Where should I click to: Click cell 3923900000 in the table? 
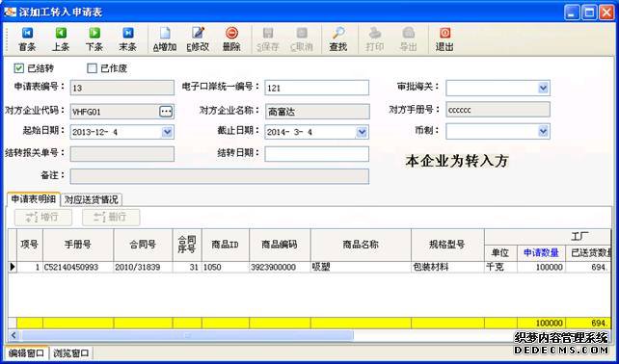(x=280, y=267)
